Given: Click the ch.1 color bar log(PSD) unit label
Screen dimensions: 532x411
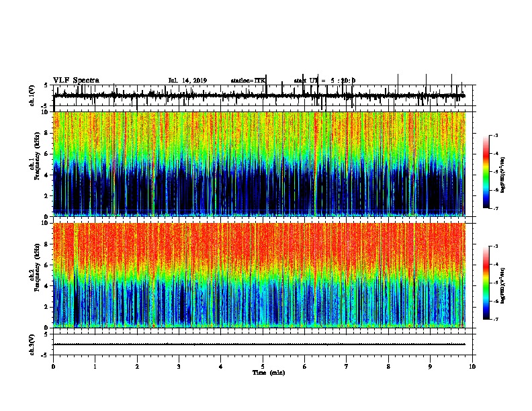Looking at the screenshot, I should click(x=502, y=175).
